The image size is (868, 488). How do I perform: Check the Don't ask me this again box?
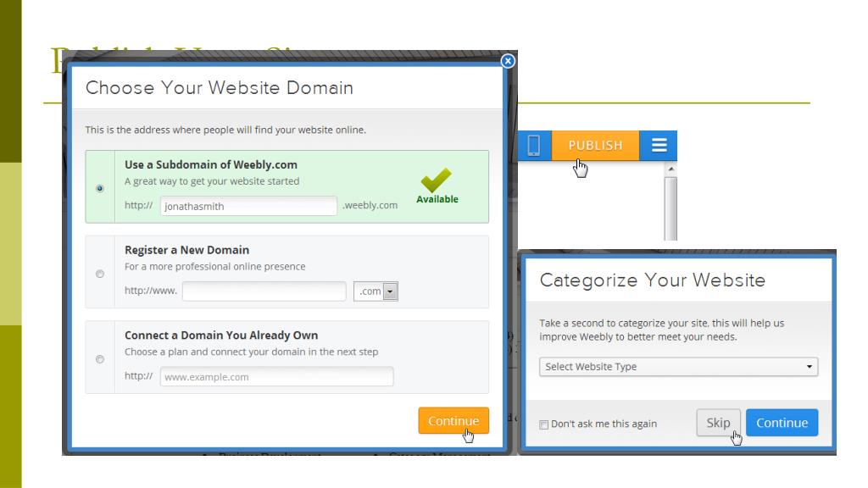543,424
